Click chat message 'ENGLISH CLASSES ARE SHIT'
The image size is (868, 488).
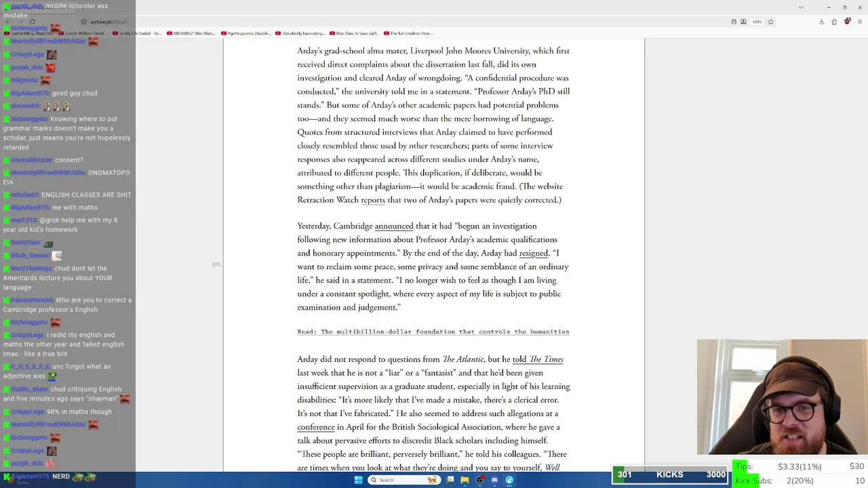coord(87,195)
